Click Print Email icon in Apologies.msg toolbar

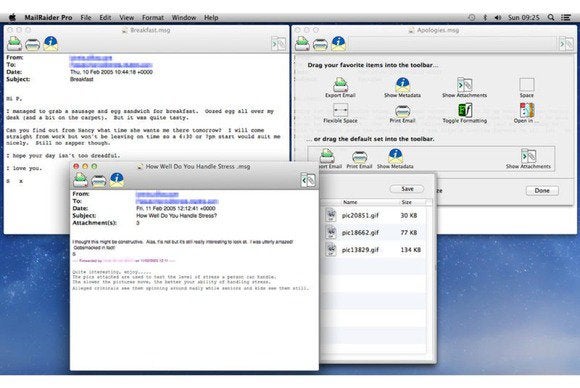pyautogui.click(x=320, y=44)
